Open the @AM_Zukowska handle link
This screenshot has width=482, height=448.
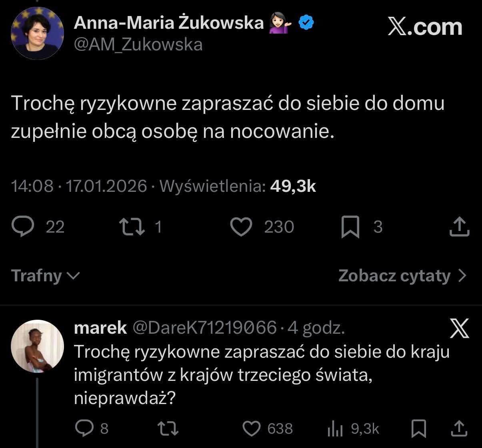[138, 45]
